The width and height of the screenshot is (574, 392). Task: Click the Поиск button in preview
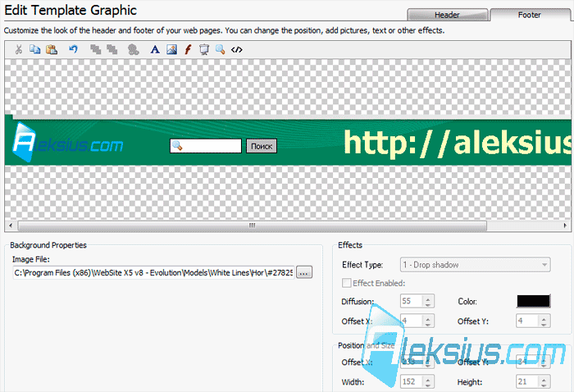pos(262,146)
